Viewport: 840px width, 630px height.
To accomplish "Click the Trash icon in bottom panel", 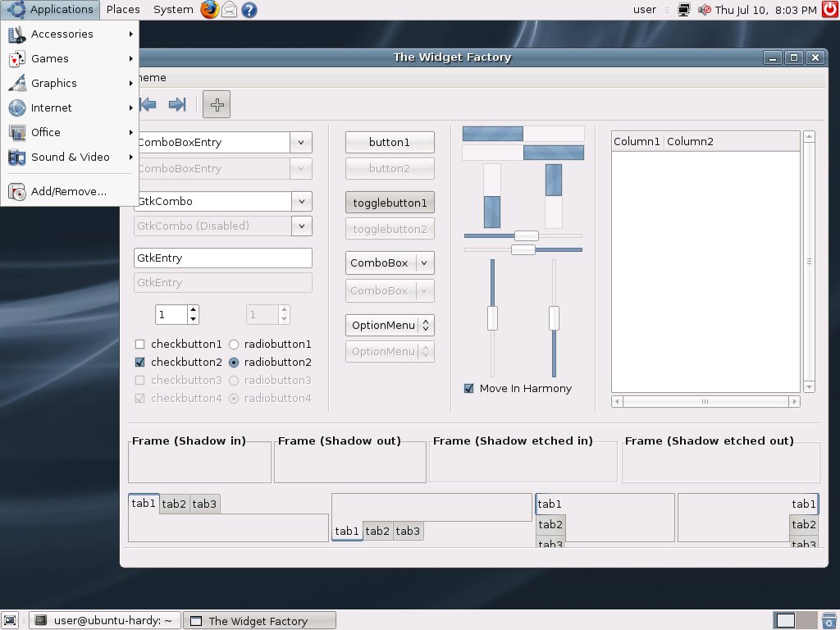I will pos(829,620).
